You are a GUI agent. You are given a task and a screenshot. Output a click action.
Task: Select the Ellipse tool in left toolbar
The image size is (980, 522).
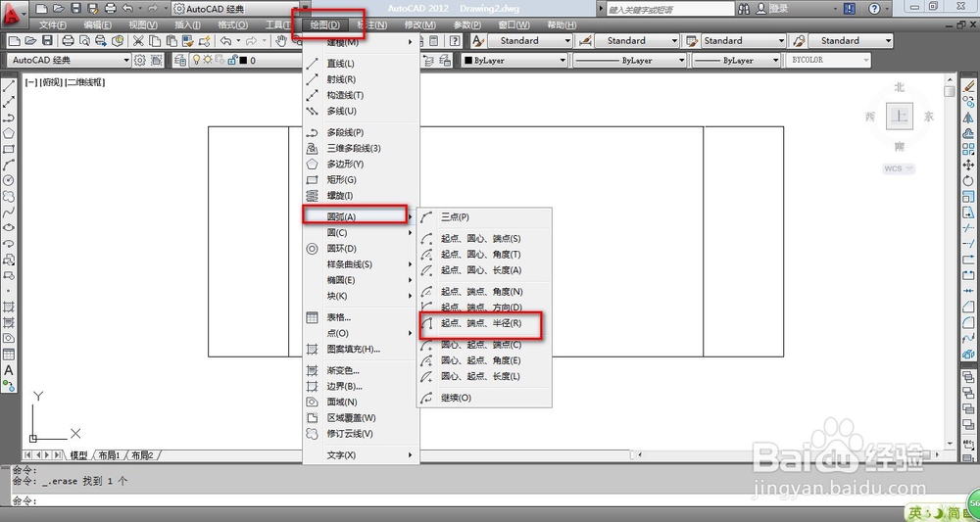click(x=9, y=228)
